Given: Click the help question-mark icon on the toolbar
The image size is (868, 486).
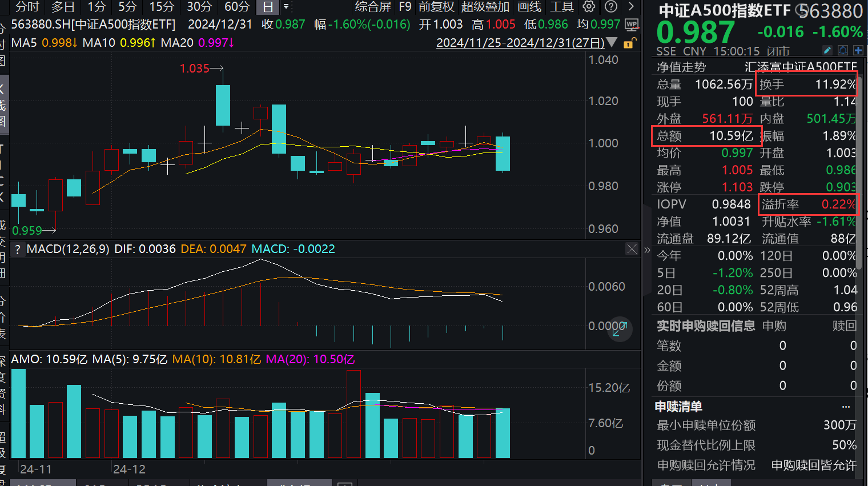Looking at the screenshot, I should (611, 6).
